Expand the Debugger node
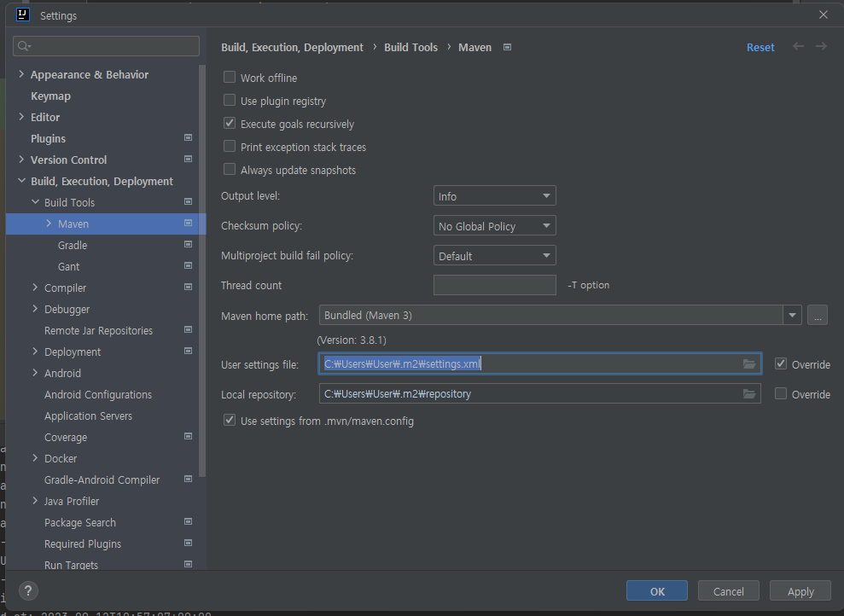This screenshot has width=844, height=616. point(35,309)
